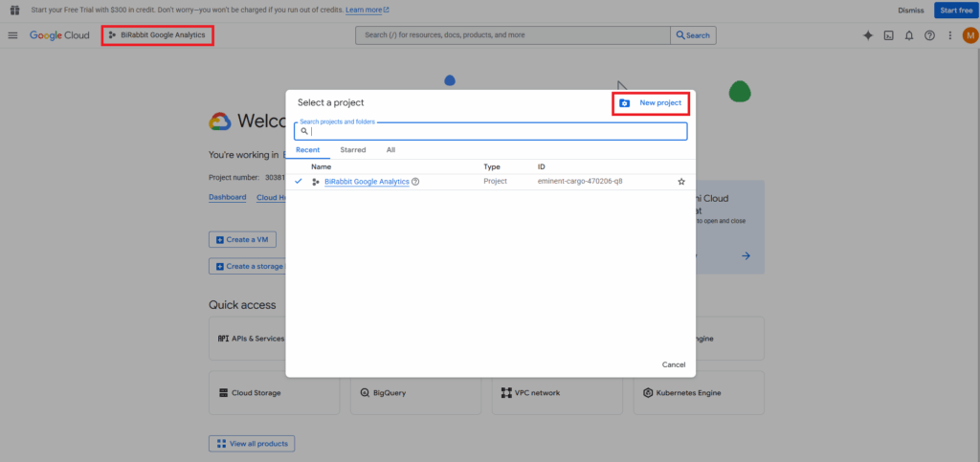Open the BiRabbit Google Analytics project picker
Screen dimensions: 980x462
click(x=157, y=35)
